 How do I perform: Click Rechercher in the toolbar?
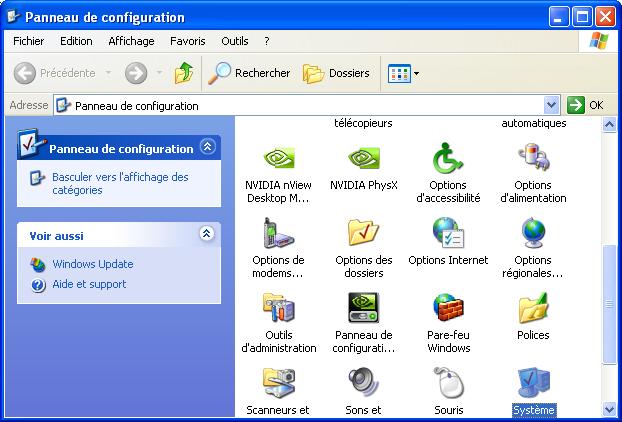click(249, 73)
